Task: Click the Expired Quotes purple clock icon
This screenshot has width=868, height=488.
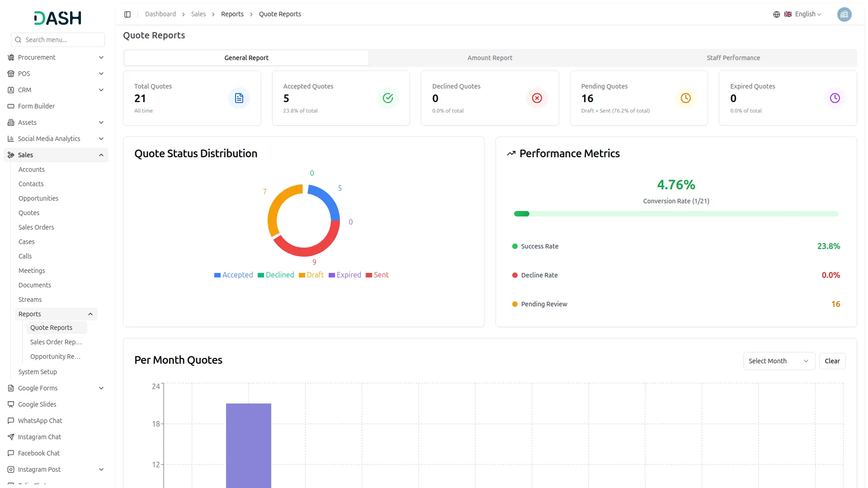Action: 835,98
